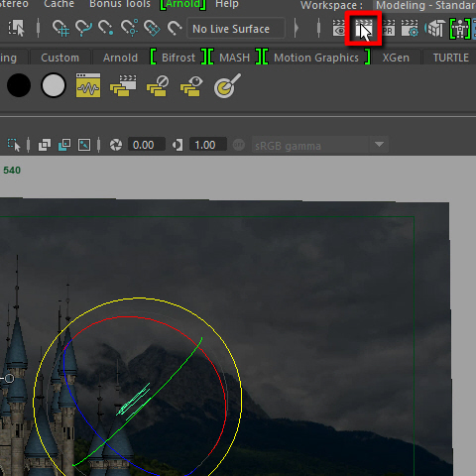Switch to the MASH shelf tab
This screenshot has height=476, width=476.
tap(235, 58)
